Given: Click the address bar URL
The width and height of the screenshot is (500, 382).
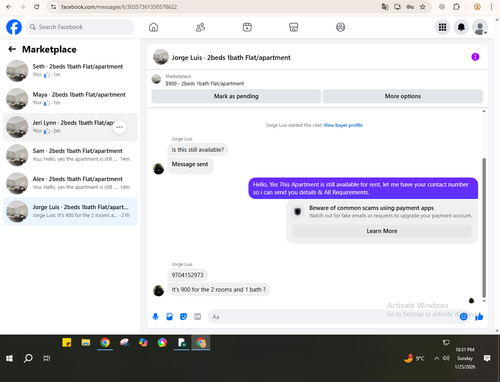Looking at the screenshot, I should coord(119,7).
